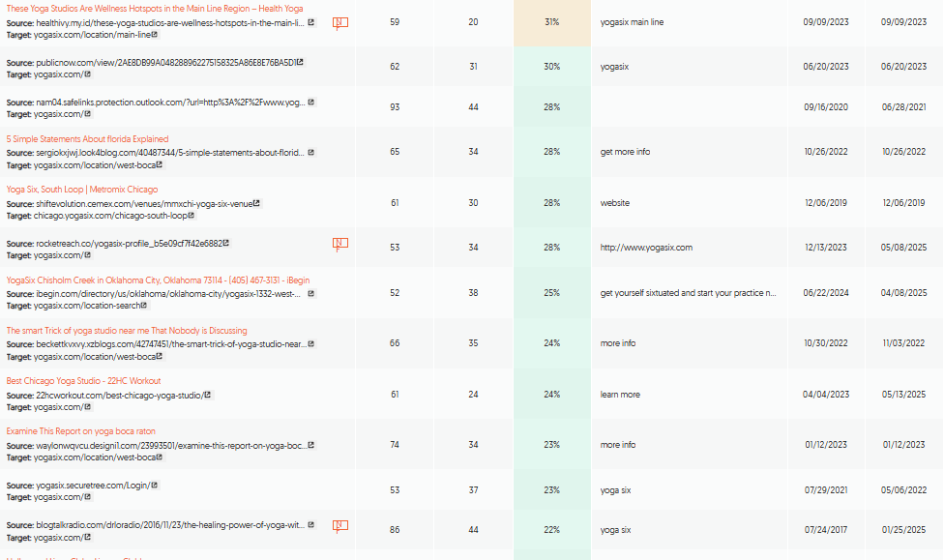Click the 31% cell in healthivy row
This screenshot has width=944, height=560.
click(x=552, y=22)
